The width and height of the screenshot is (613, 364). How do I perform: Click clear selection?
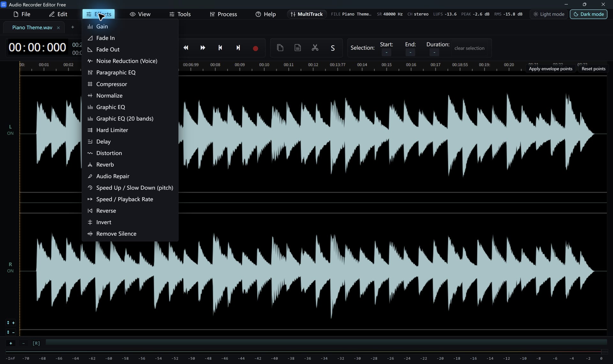click(x=469, y=48)
